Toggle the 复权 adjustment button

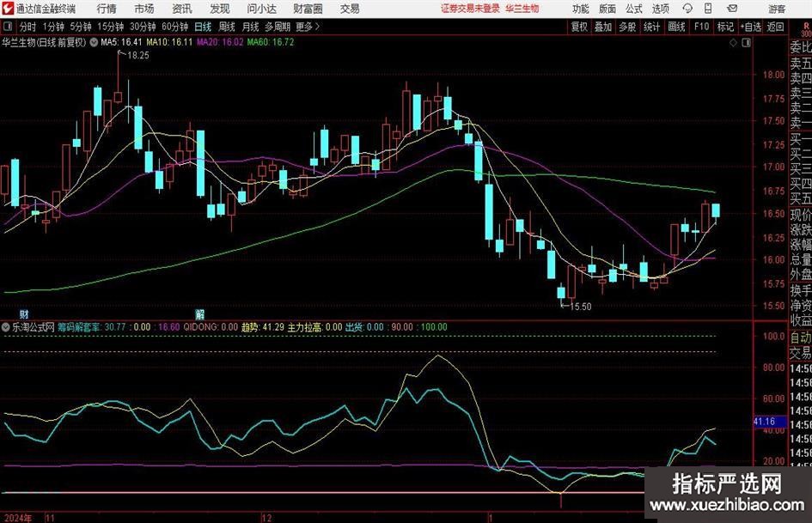tap(579, 27)
